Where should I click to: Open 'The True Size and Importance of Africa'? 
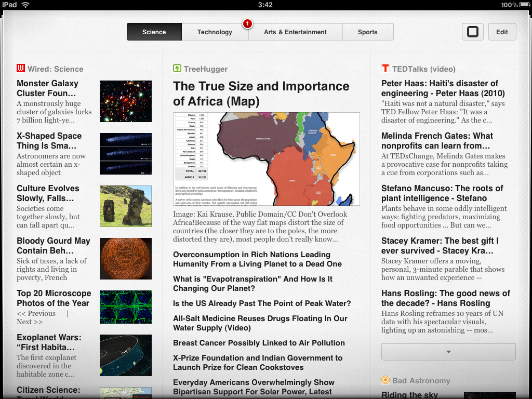[261, 94]
